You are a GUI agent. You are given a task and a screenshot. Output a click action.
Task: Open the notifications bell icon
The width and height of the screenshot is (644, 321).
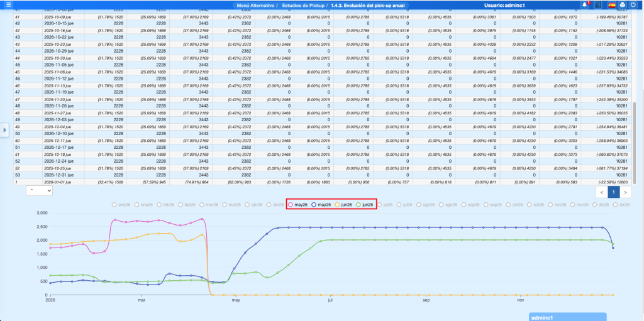(586, 5)
